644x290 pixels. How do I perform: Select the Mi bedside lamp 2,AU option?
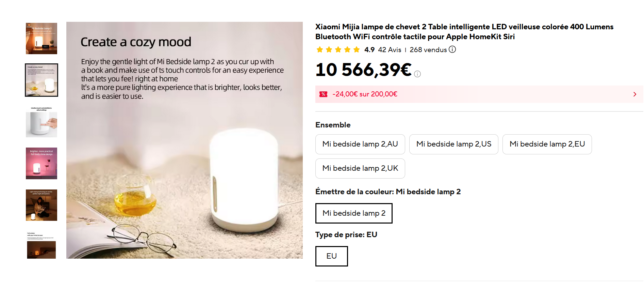pyautogui.click(x=360, y=144)
